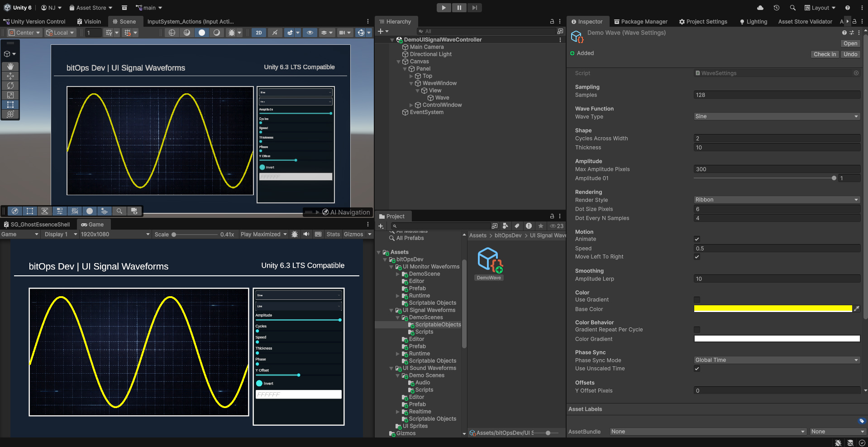Collapse the Canvas item in Hierarchy

[x=399, y=62]
